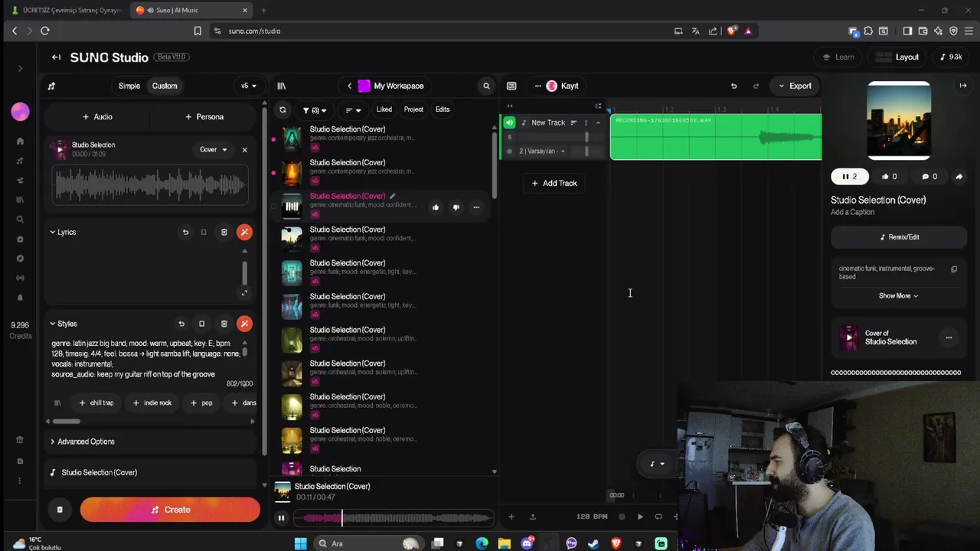Open the Cover mode dropdown
Screen dimensions: 980x551
click(214, 150)
